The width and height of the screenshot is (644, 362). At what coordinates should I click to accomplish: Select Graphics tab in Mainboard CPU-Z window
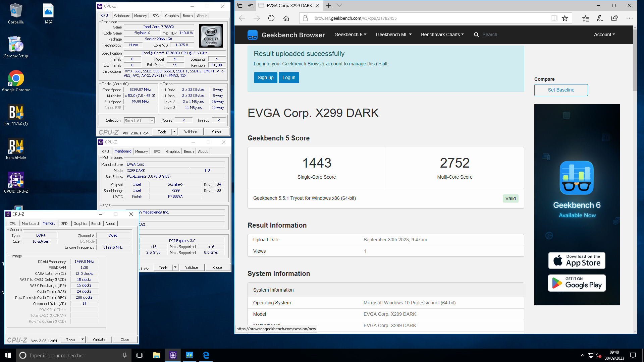click(173, 152)
